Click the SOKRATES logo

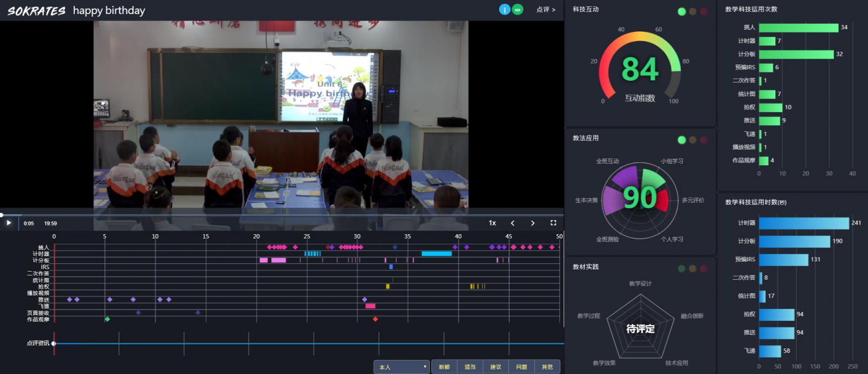[x=36, y=11]
